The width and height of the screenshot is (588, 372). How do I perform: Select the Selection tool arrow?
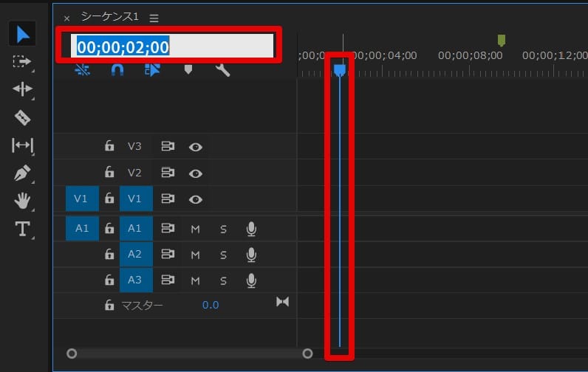pos(22,35)
